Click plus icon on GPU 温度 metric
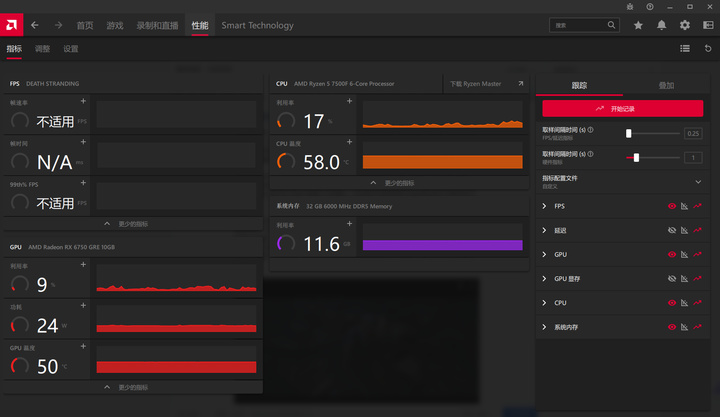Image resolution: width=720 pixels, height=417 pixels. [83, 346]
